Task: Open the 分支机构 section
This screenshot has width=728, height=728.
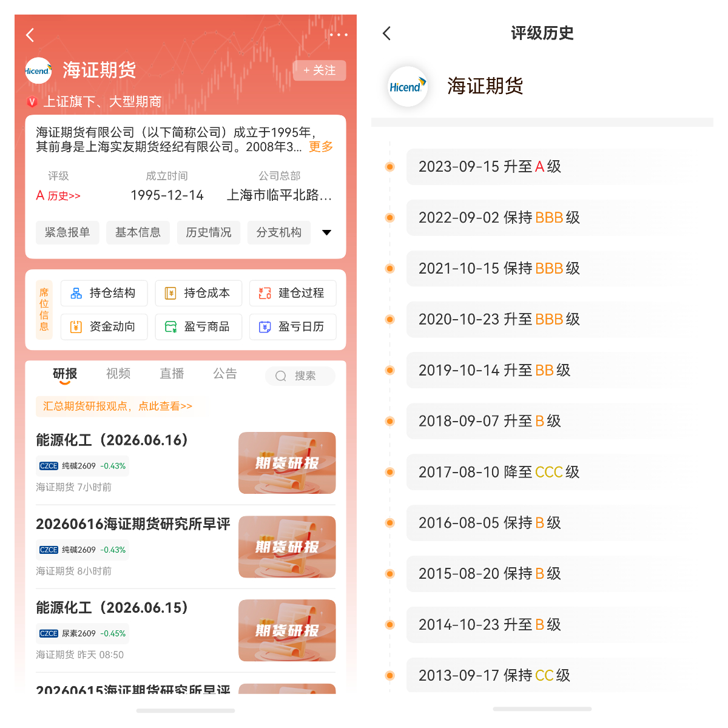Action: point(279,232)
